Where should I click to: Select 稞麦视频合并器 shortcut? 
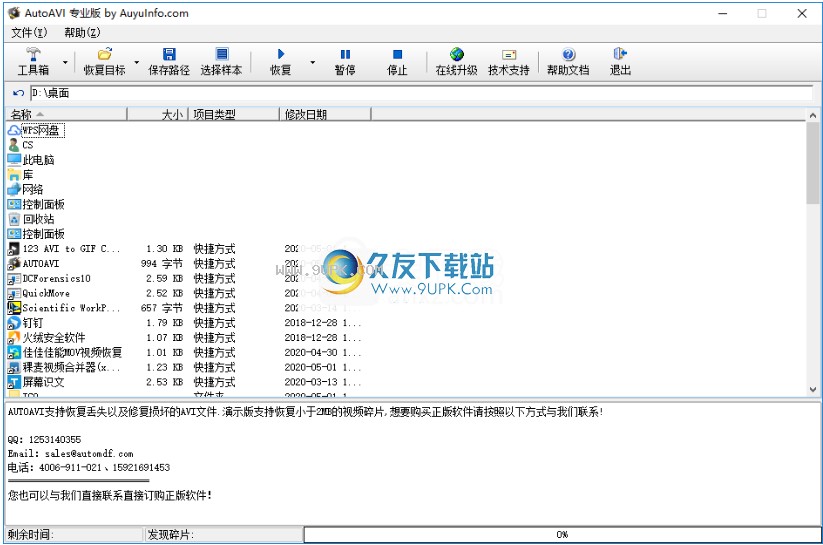point(64,367)
